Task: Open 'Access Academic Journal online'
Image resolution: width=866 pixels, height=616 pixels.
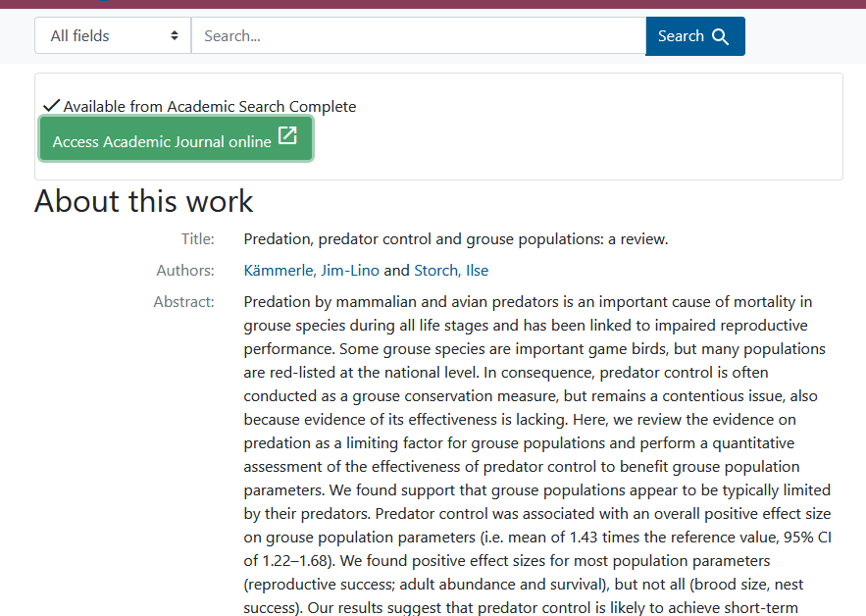Action: [176, 140]
